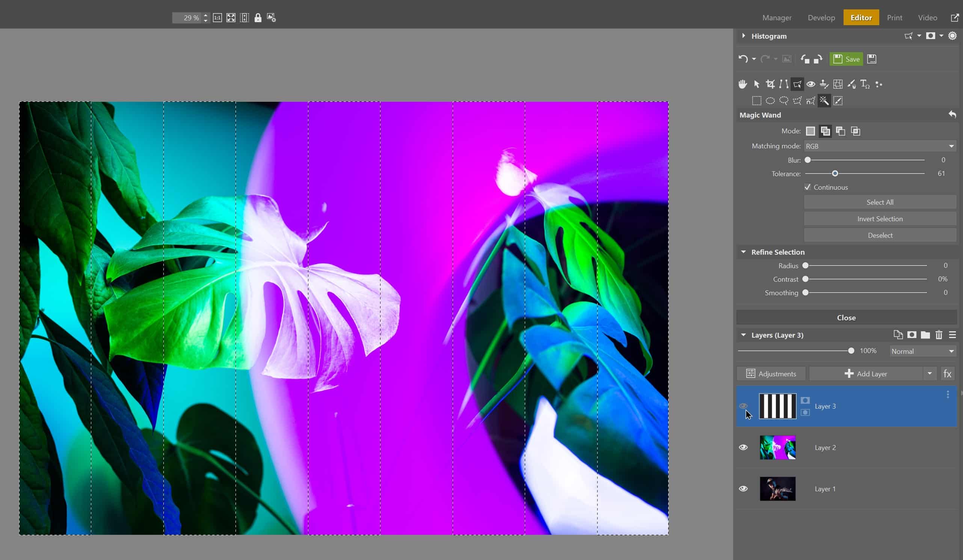
Task: Select the Clone Stamp retouching tool
Action: tap(824, 84)
